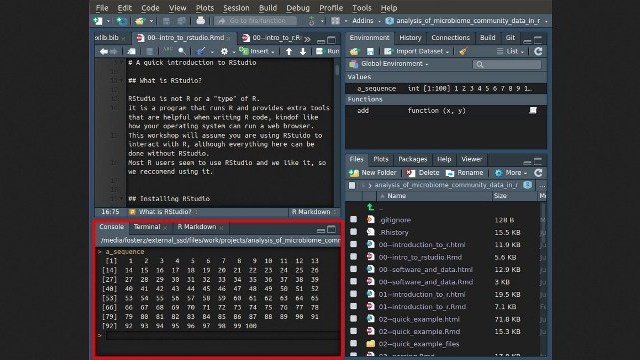Screen dimensions: 640x360
Task: Click the version control icon in main toolbar
Action: click(312, 21)
